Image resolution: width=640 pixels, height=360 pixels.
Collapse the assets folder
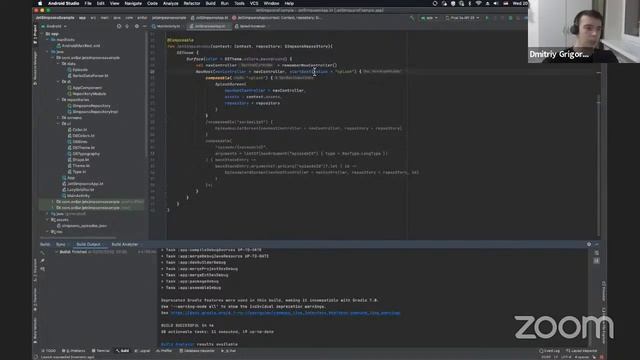(x=48, y=220)
